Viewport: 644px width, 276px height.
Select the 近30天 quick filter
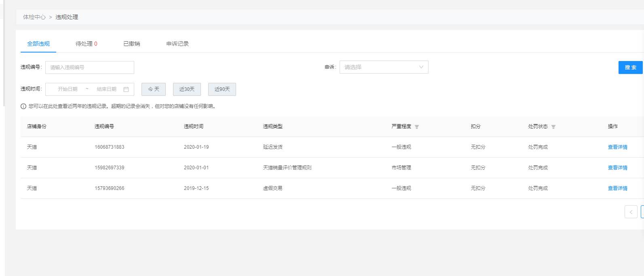click(x=187, y=89)
